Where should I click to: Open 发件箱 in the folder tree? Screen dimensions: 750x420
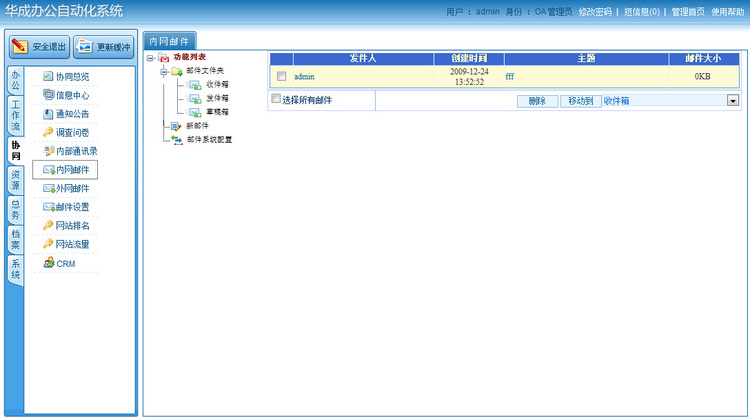(217, 98)
